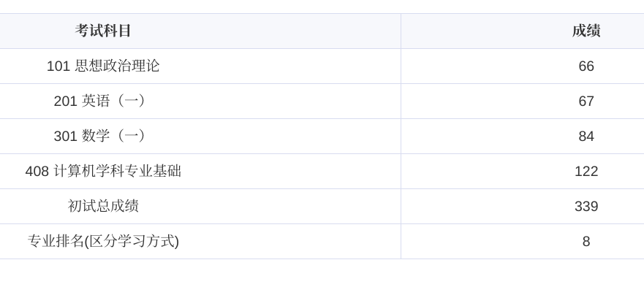The height and width of the screenshot is (287, 644).
Task: Click the word 专业排名 in the last row
Action: click(x=56, y=241)
